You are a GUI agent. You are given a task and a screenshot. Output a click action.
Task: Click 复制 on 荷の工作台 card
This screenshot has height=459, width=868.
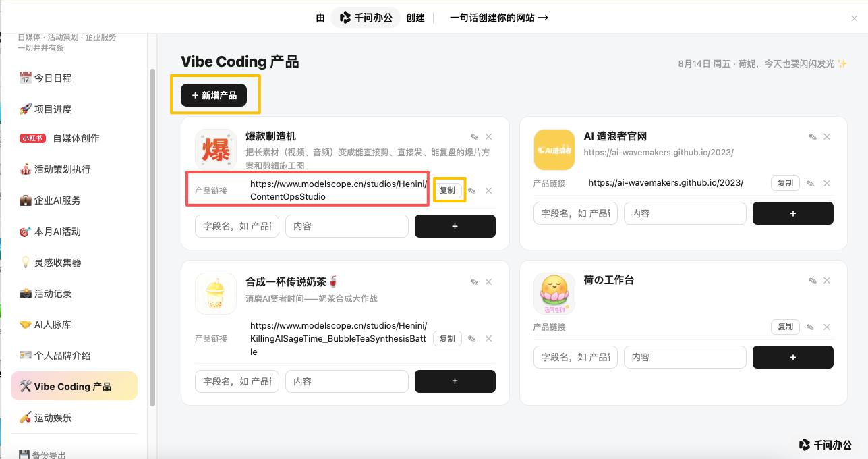click(x=785, y=327)
